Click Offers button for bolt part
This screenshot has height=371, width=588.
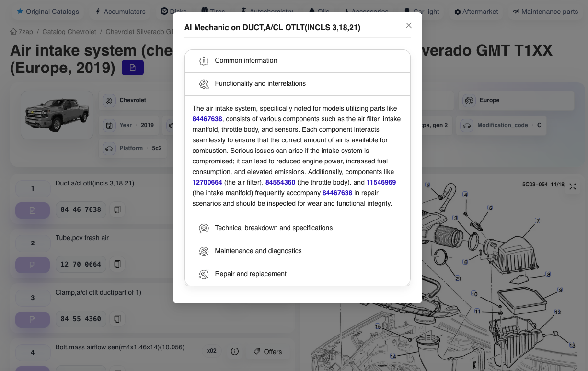(268, 352)
